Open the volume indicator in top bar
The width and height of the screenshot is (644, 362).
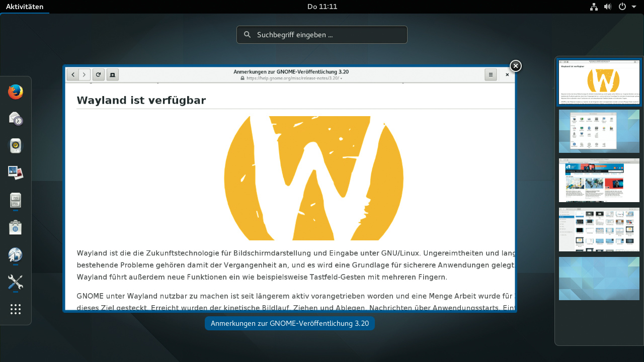pyautogui.click(x=608, y=7)
